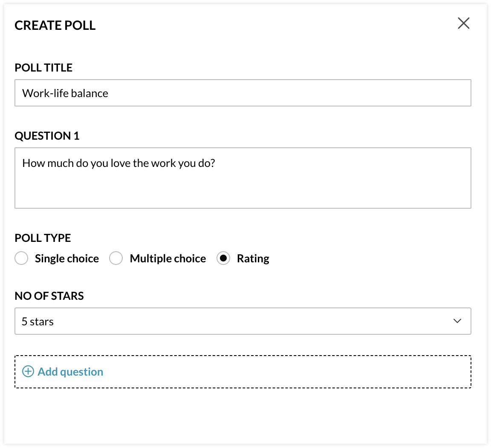Click the selected Rating radio button
Screen dimensions: 491x448
point(223,258)
